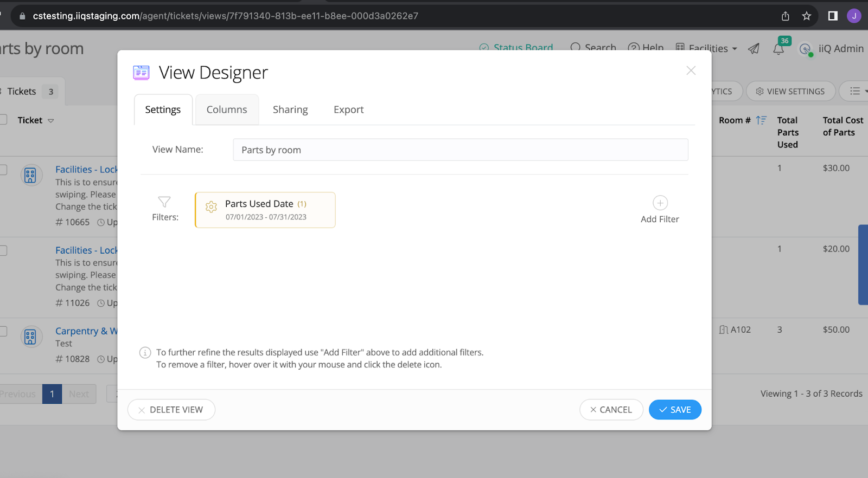868x478 pixels.
Task: Click the Save button
Action: click(x=675, y=410)
